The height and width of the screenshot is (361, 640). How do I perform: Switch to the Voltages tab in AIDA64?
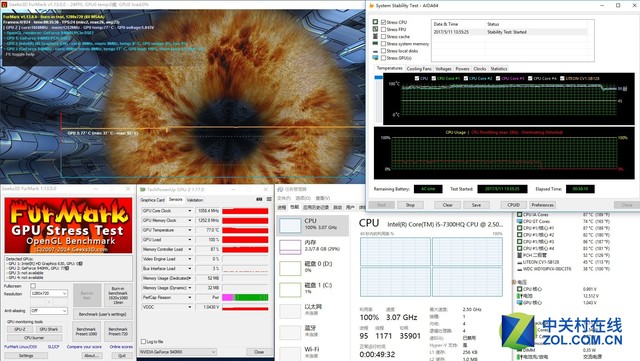pos(443,69)
